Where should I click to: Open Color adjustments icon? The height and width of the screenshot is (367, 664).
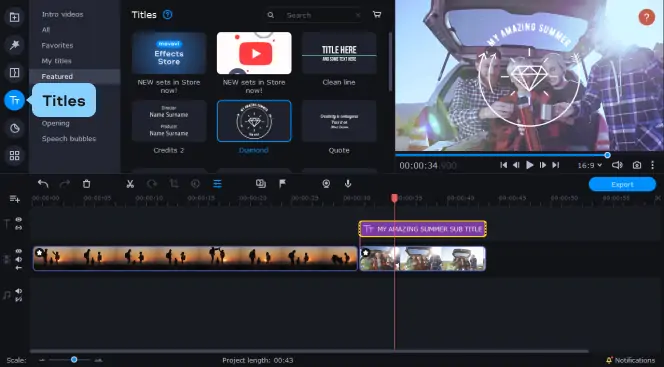[195, 184]
